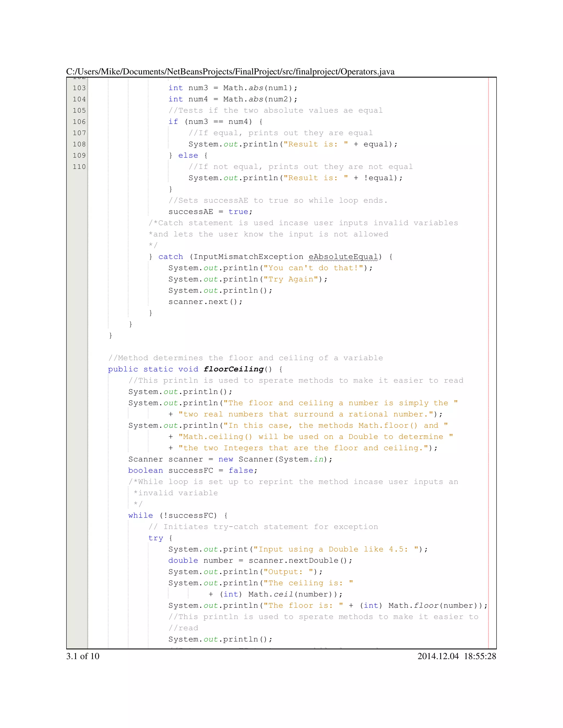Click line number 110 in gutter
The width and height of the screenshot is (563, 728).
[x=79, y=167]
